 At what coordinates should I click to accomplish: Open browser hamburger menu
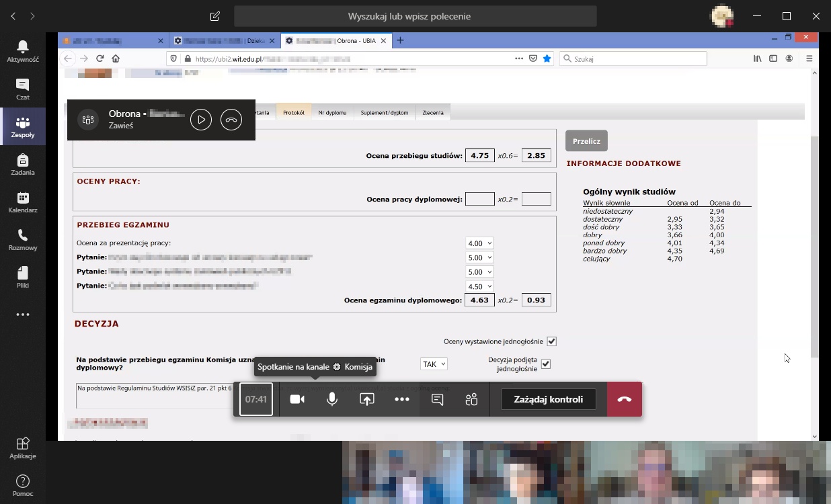click(x=809, y=58)
